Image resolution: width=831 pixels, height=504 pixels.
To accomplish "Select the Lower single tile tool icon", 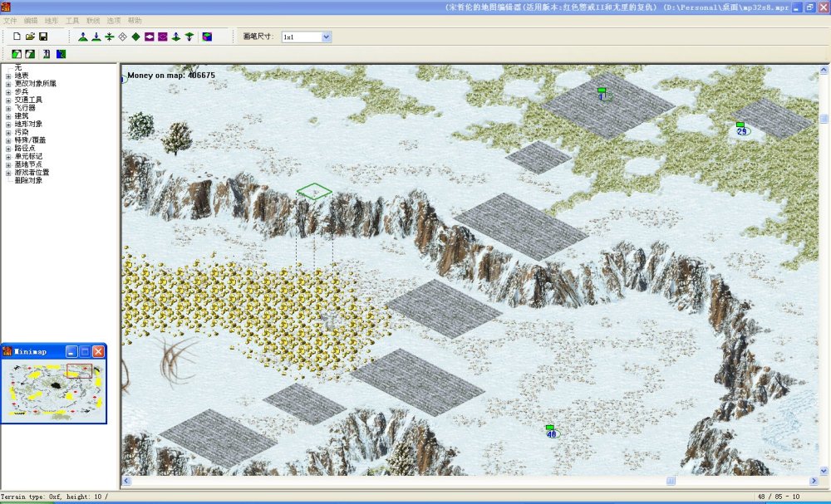I will pyautogui.click(x=189, y=37).
